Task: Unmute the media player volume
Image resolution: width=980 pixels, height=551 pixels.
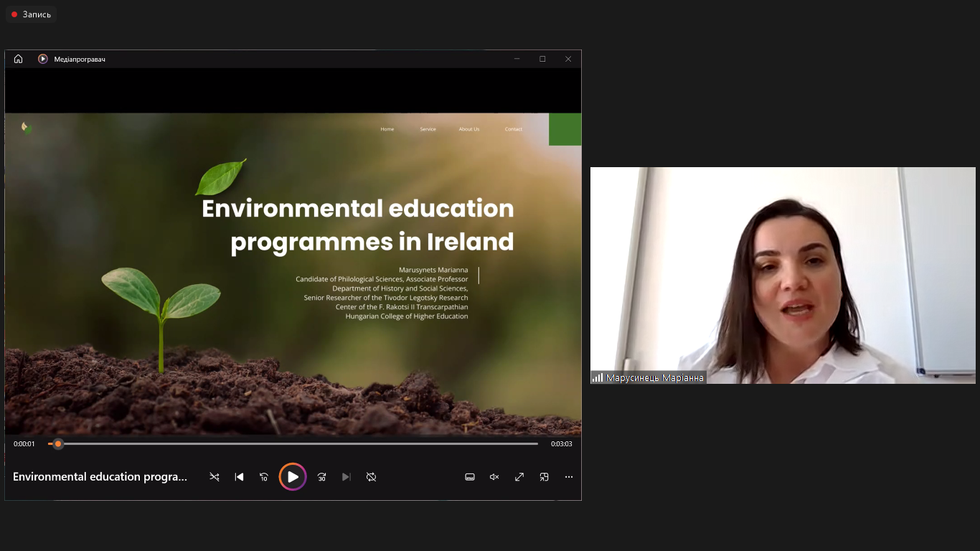Action: 494,477
